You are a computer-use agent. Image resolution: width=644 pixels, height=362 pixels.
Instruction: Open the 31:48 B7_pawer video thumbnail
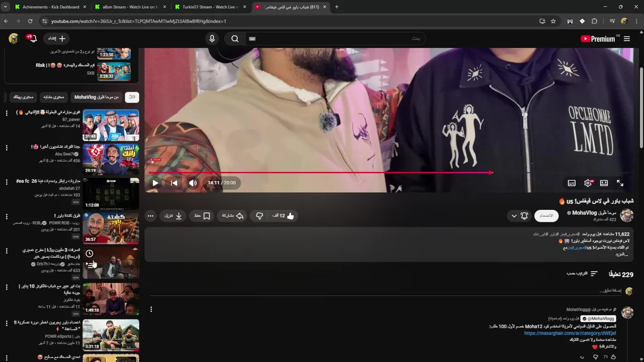[111, 125]
